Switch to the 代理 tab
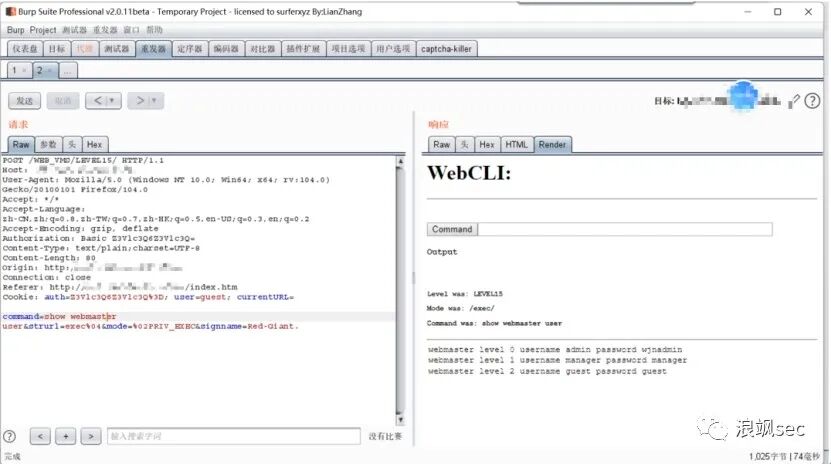The width and height of the screenshot is (831, 464). click(x=85, y=49)
